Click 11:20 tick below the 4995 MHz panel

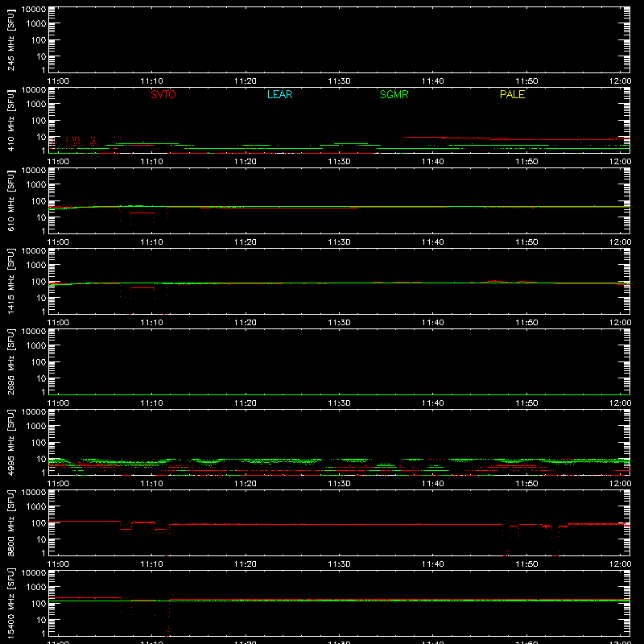click(246, 484)
